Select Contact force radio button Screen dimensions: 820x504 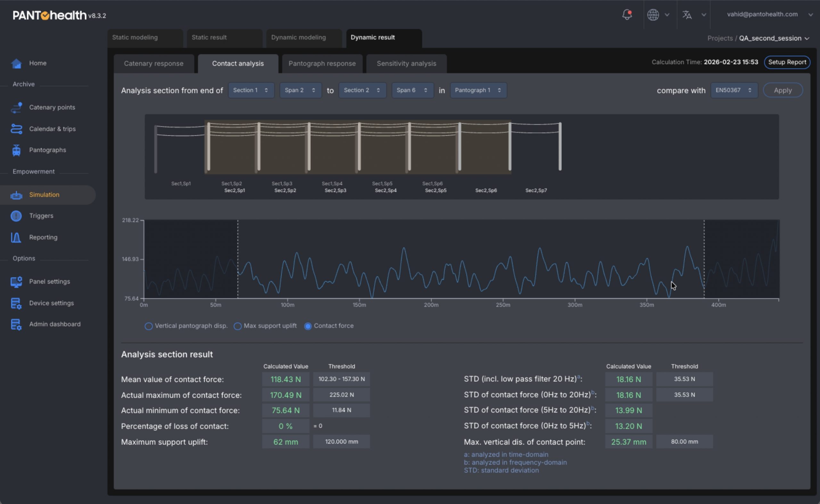click(x=308, y=326)
